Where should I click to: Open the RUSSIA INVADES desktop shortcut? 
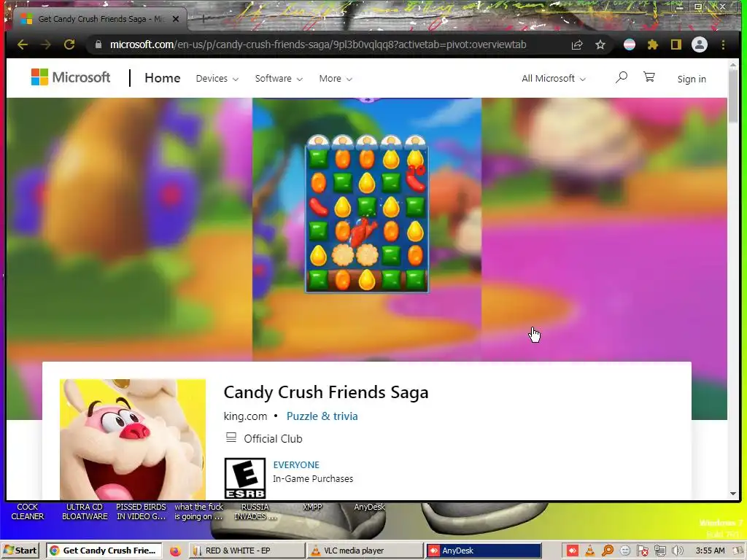click(x=255, y=512)
